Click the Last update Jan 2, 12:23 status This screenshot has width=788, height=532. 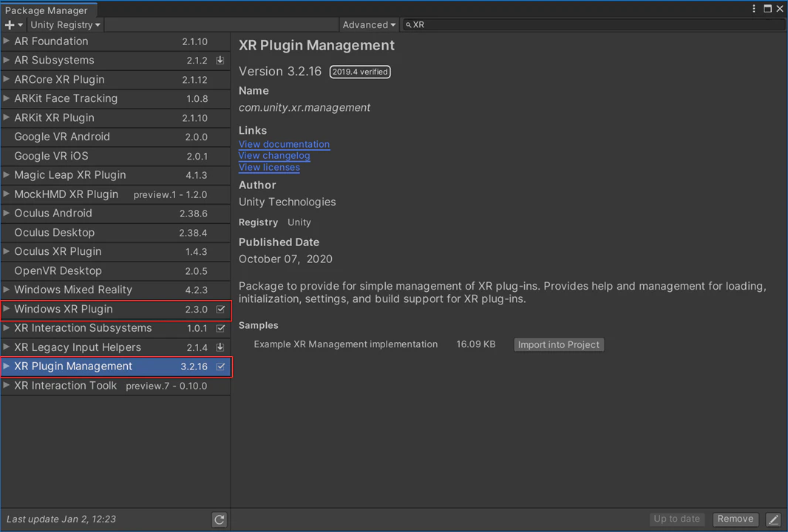61,519
